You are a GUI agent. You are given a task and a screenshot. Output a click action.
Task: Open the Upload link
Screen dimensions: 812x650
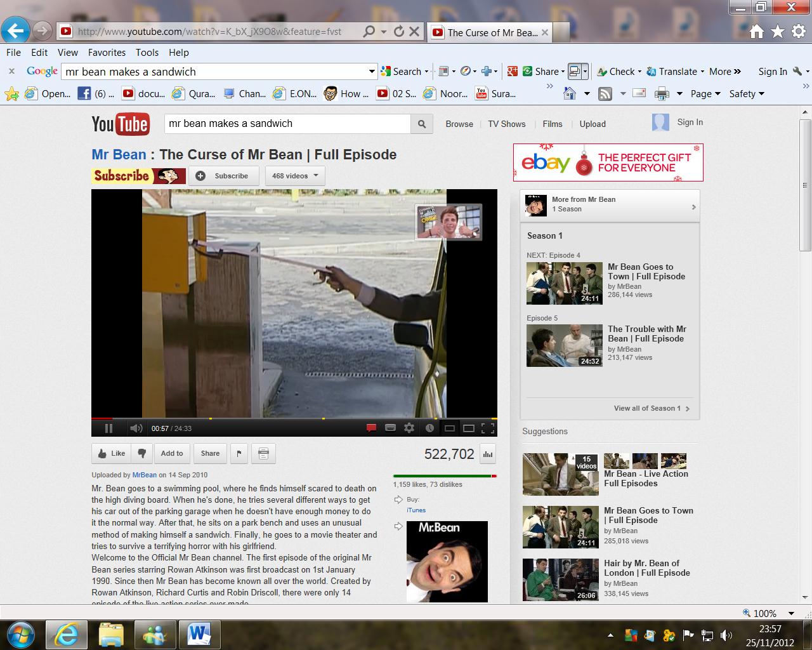[x=593, y=124]
